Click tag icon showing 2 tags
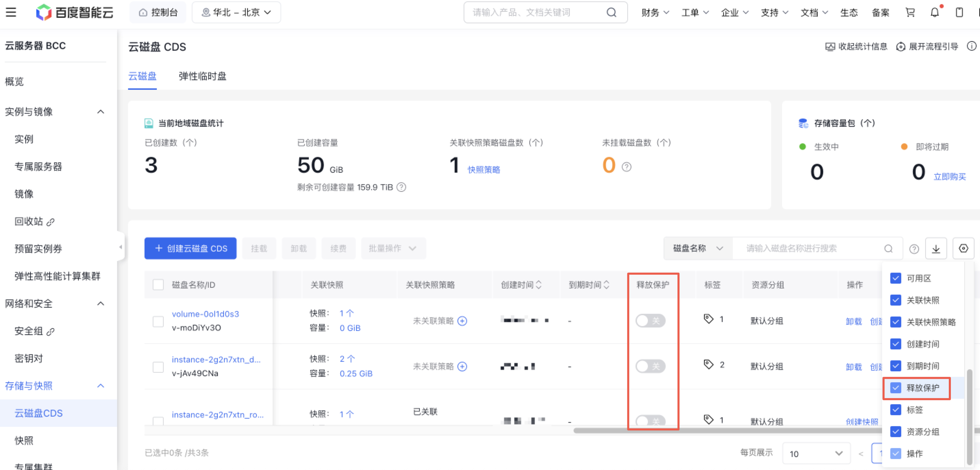Image resolution: width=980 pixels, height=470 pixels. pyautogui.click(x=708, y=364)
